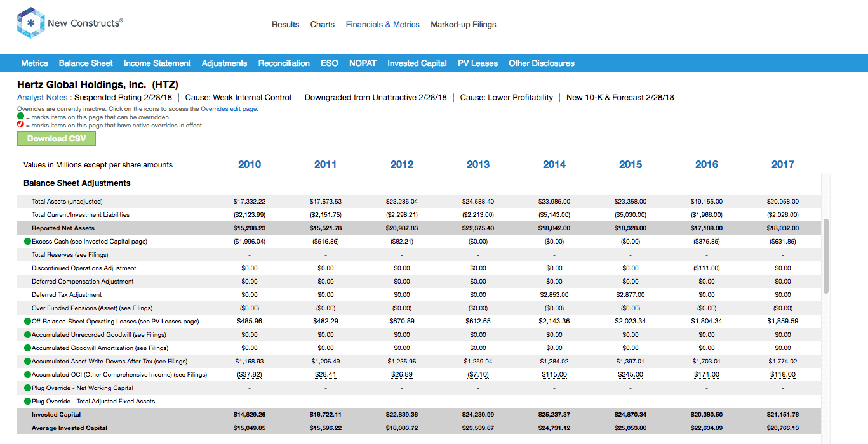The image size is (868, 444).
Task: Open 2012 operating leases value $670.89
Action: tap(402, 322)
